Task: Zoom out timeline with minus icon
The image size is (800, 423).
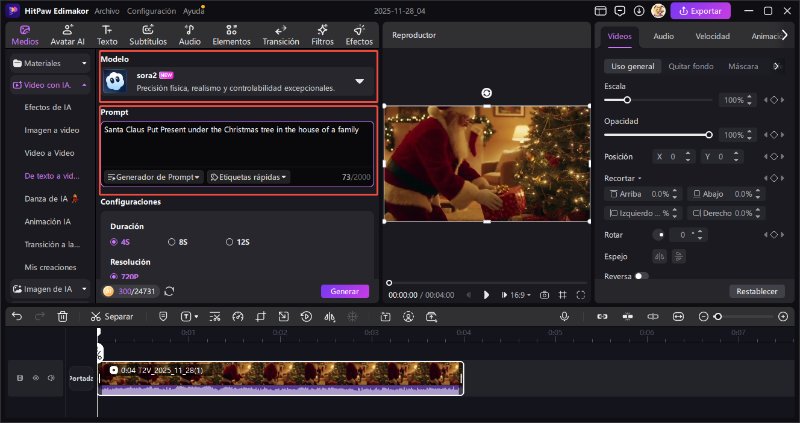Action: click(704, 317)
